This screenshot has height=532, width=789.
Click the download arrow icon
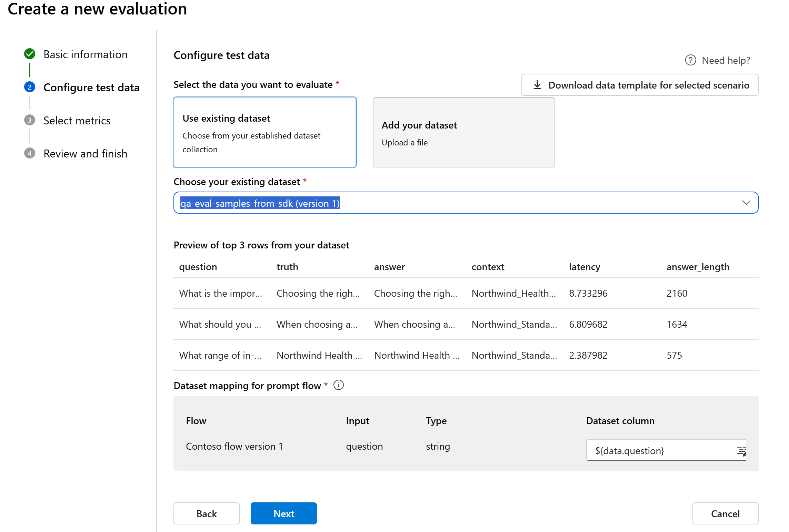click(x=537, y=85)
